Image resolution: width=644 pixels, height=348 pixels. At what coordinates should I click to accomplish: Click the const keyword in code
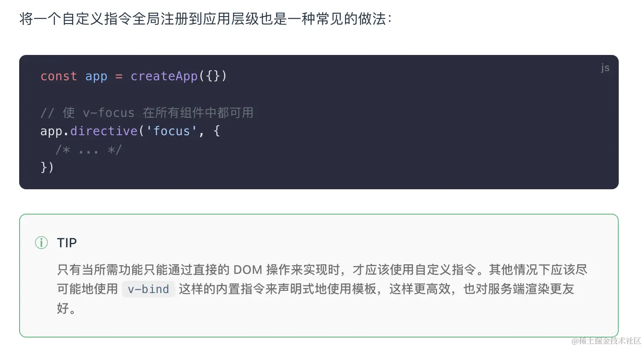pos(58,76)
